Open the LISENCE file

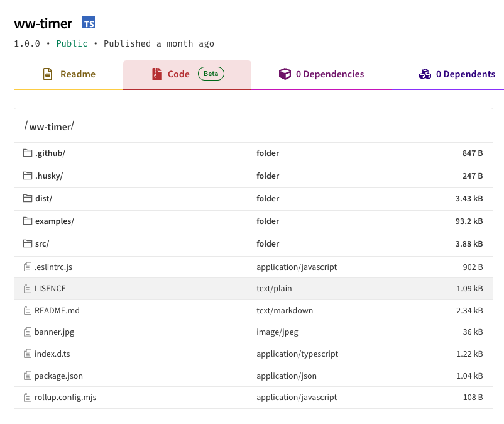(x=50, y=289)
